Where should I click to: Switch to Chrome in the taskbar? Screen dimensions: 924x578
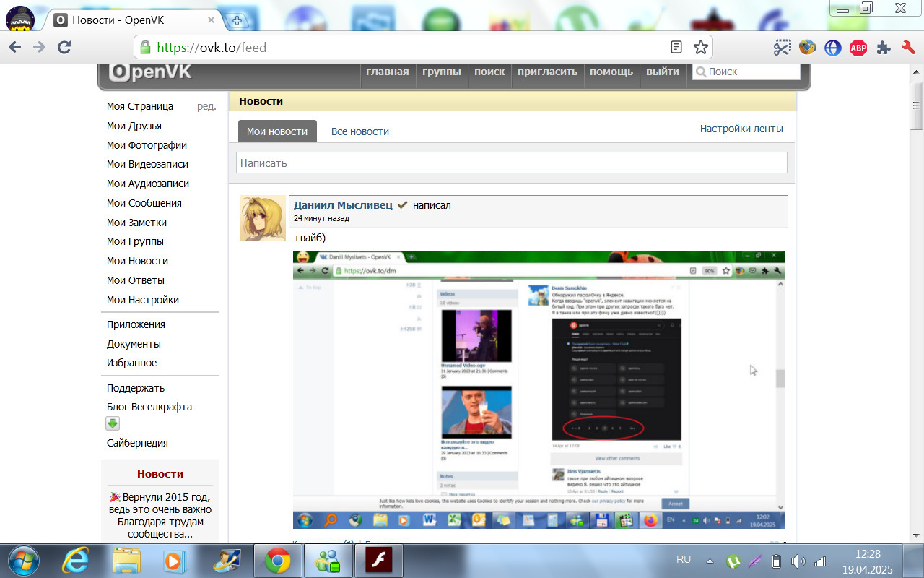click(278, 561)
